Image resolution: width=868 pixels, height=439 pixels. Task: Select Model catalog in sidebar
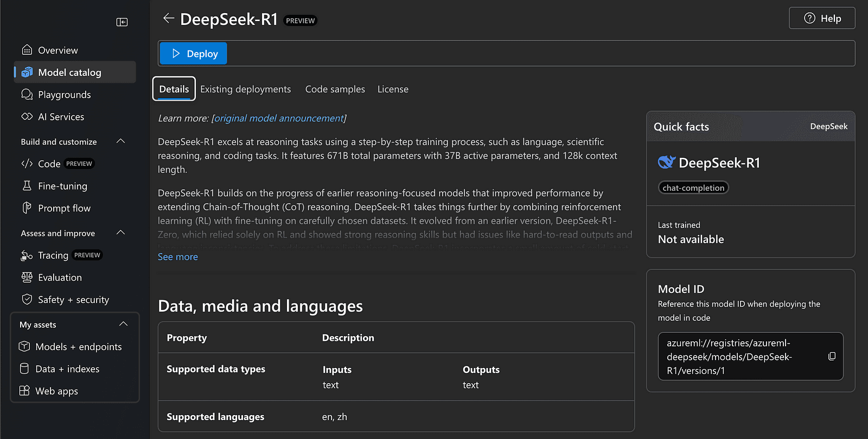click(x=75, y=72)
